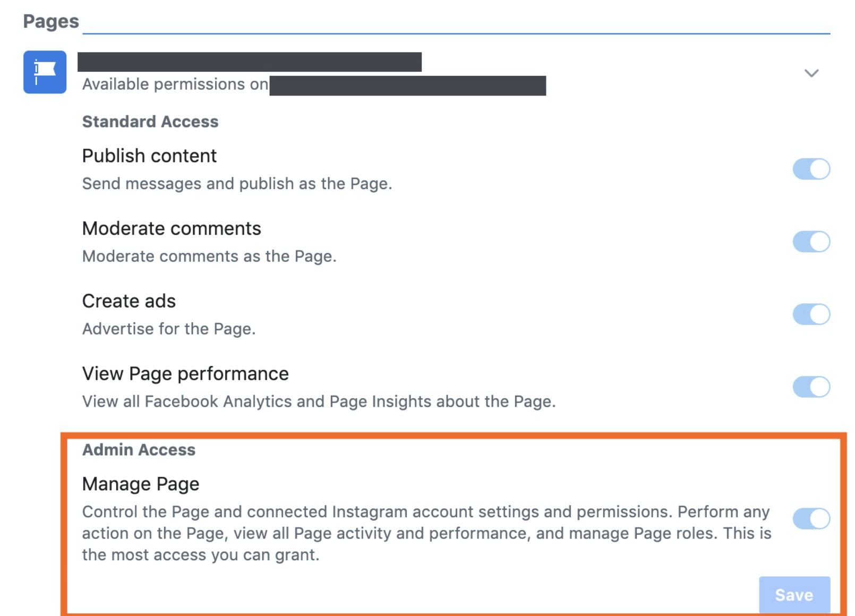Click the View Page performance label
This screenshot has width=855, height=616.
(x=185, y=374)
